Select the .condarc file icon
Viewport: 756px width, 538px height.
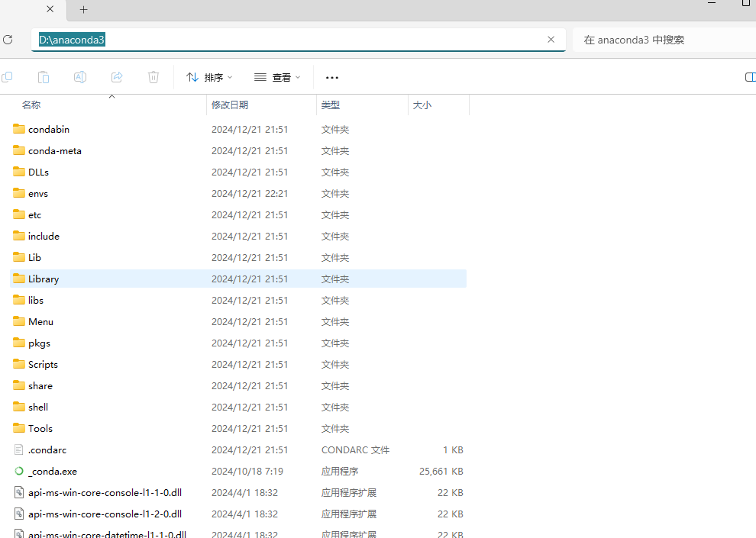[19, 449]
